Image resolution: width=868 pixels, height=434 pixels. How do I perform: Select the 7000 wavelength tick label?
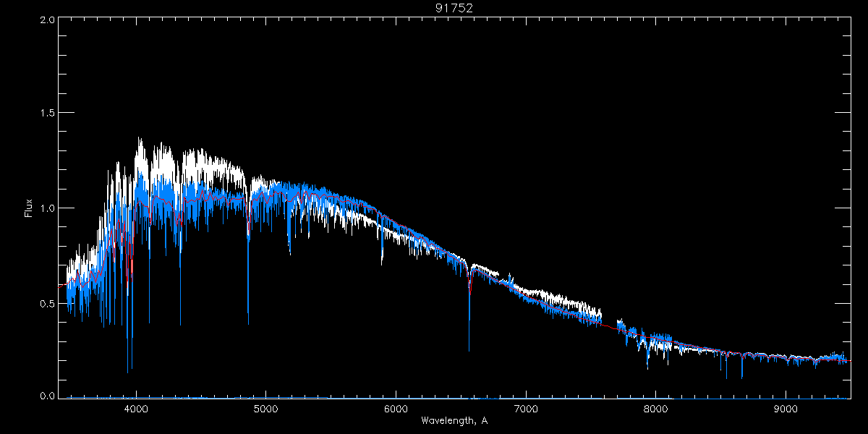pos(526,409)
